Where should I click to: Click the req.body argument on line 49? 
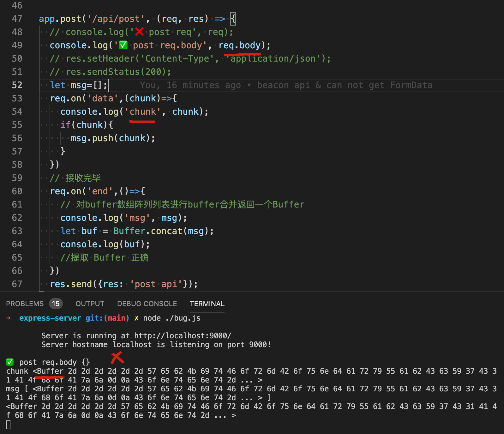[240, 45]
